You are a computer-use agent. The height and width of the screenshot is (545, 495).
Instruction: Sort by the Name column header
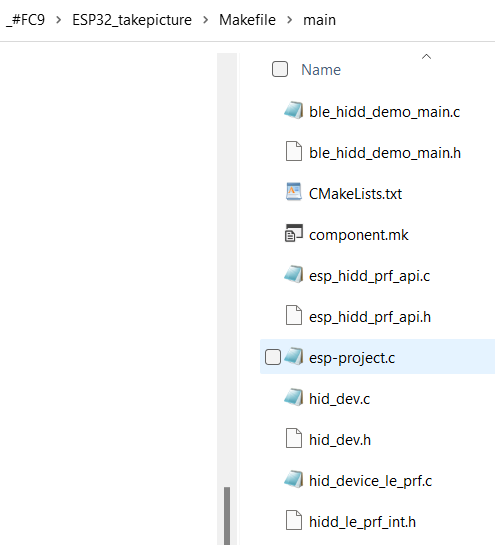pyautogui.click(x=321, y=70)
